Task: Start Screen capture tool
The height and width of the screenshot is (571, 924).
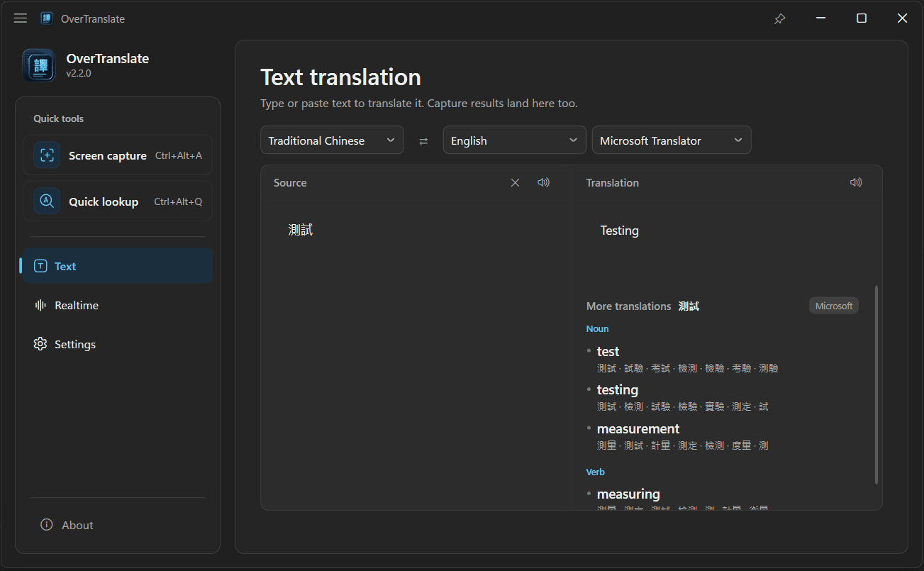Action: [x=118, y=155]
